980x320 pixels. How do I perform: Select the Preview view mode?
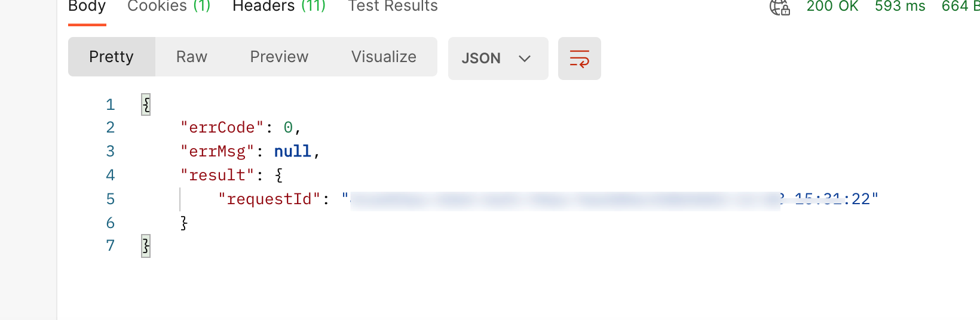click(x=279, y=57)
